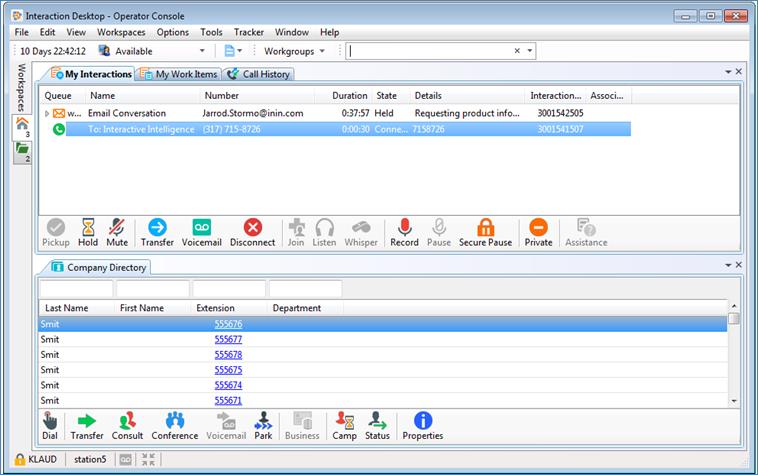The width and height of the screenshot is (758, 475).
Task: Mute the connected call
Action: 118,232
